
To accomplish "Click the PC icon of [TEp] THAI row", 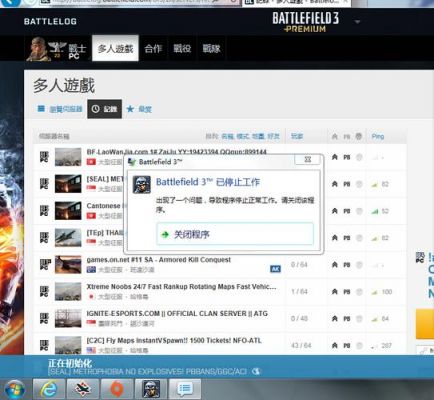I will tap(44, 238).
